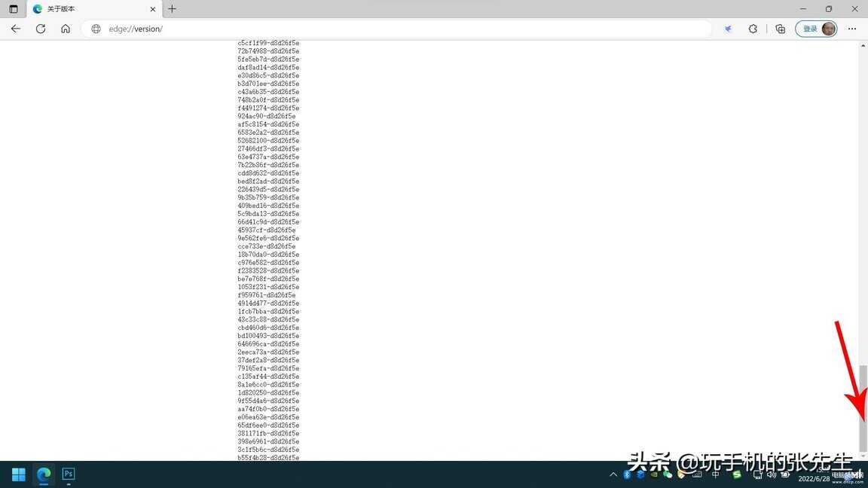The image size is (868, 488).
Task: Click row 924ac90-d8d26f5e
Action: (267, 116)
